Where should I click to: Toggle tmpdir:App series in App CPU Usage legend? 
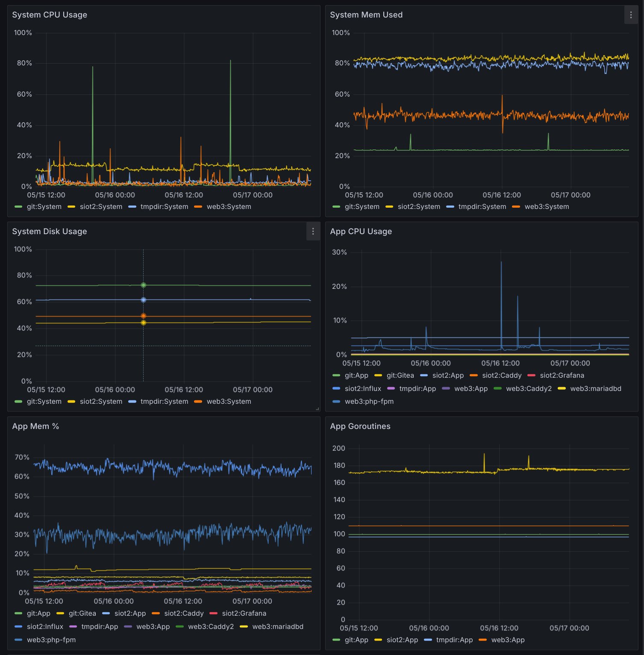pyautogui.click(x=418, y=389)
